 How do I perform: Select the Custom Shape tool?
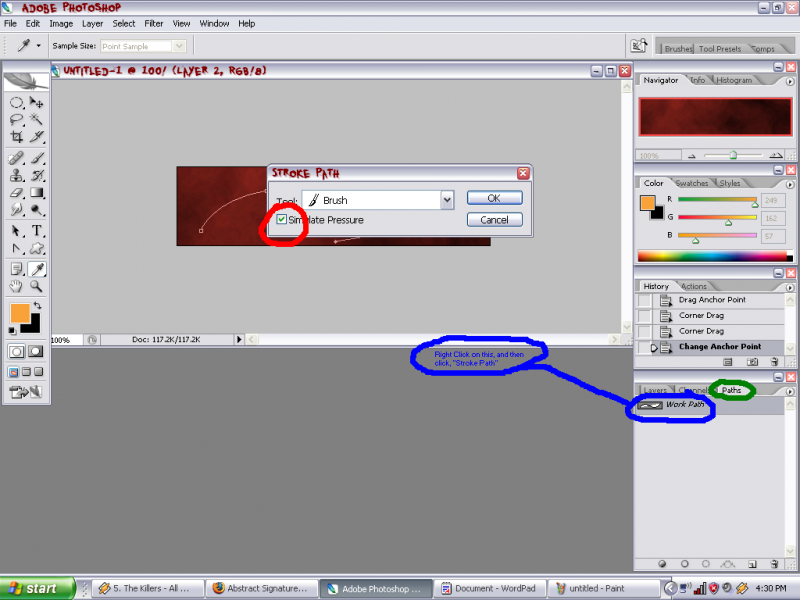click(36, 248)
